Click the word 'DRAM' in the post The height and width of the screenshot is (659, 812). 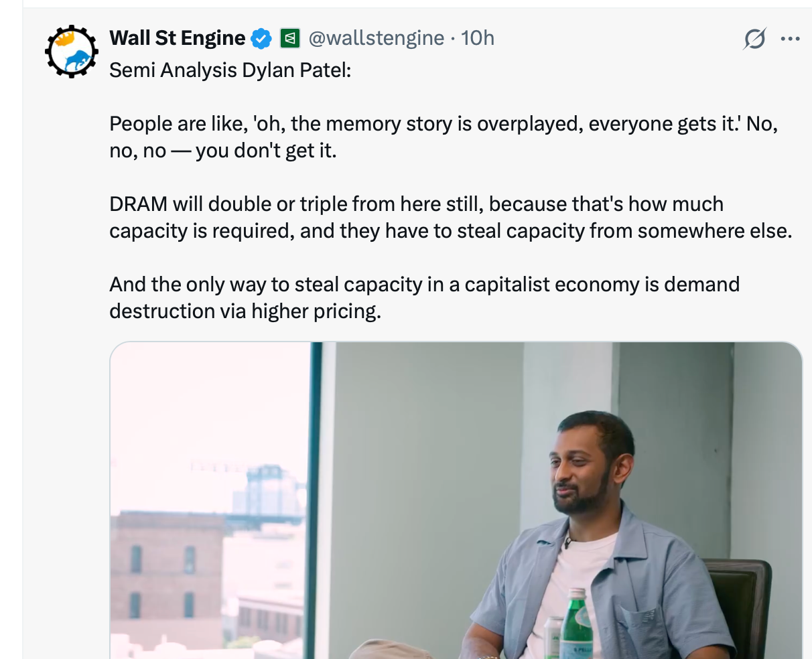coord(138,204)
